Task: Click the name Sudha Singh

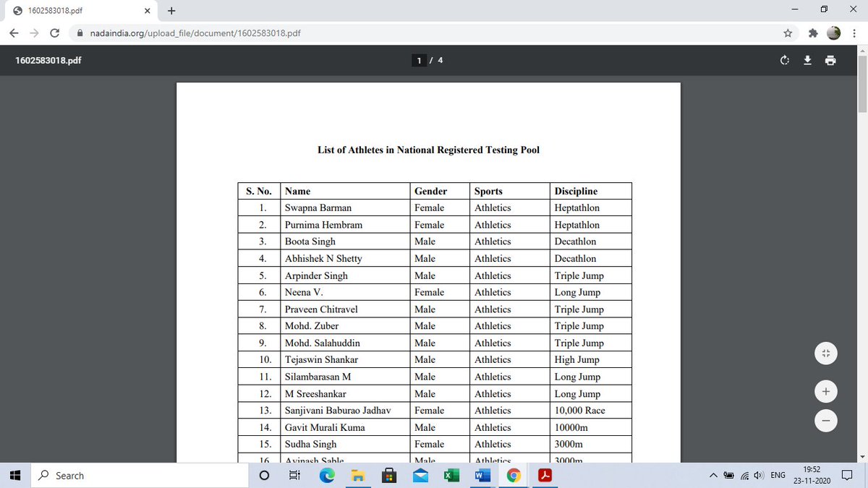Action: pos(311,444)
